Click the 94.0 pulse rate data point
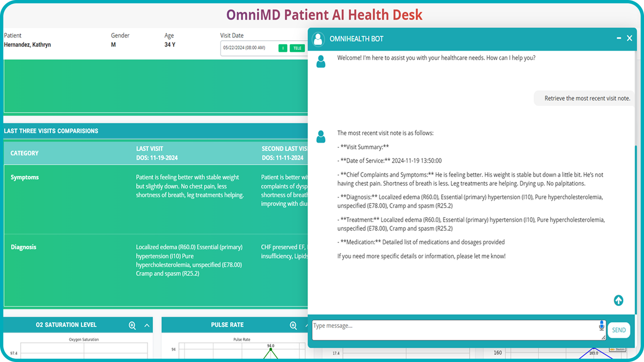The height and width of the screenshot is (362, 644). tap(271, 350)
